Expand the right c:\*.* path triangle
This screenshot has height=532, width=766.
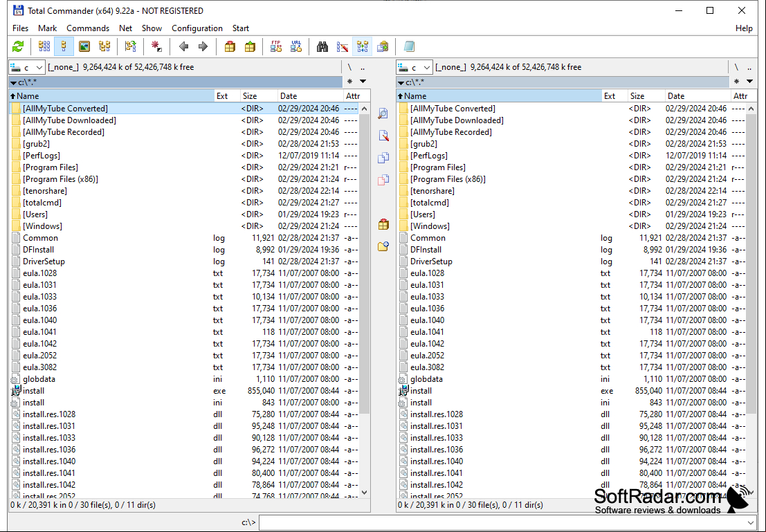pos(401,83)
